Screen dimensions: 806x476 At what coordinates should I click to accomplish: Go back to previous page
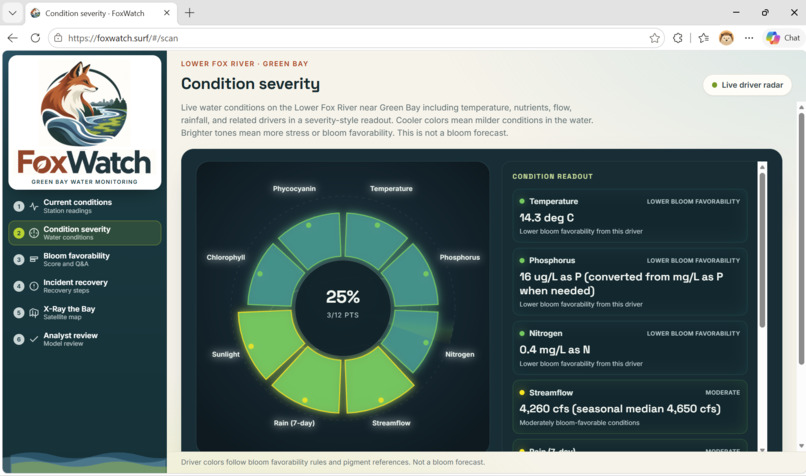[x=12, y=38]
